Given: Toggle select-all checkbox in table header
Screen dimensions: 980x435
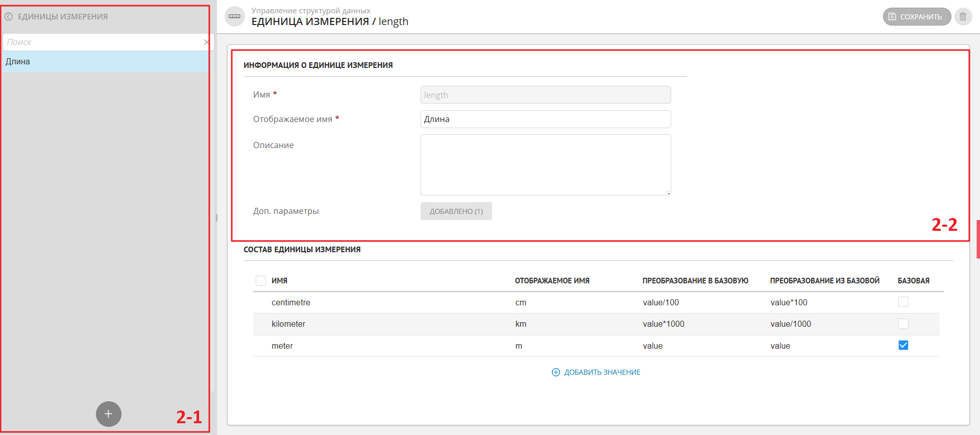Looking at the screenshot, I should pos(261,281).
